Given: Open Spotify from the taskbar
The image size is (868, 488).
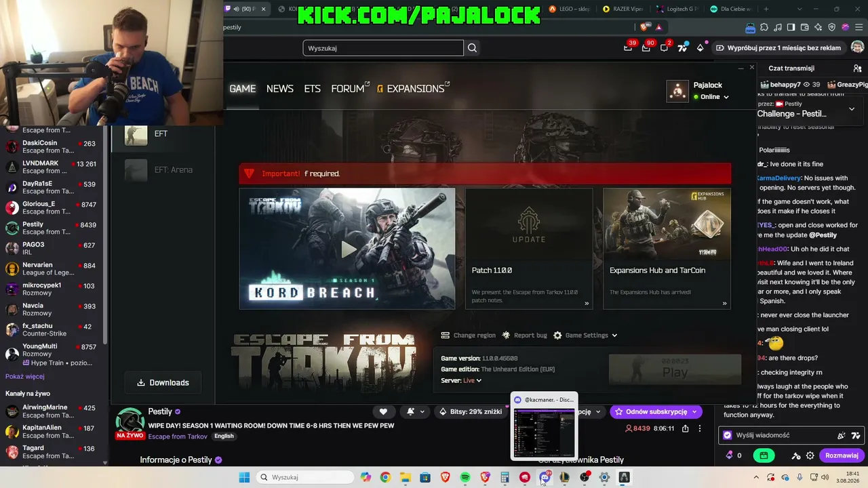Looking at the screenshot, I should (465, 477).
